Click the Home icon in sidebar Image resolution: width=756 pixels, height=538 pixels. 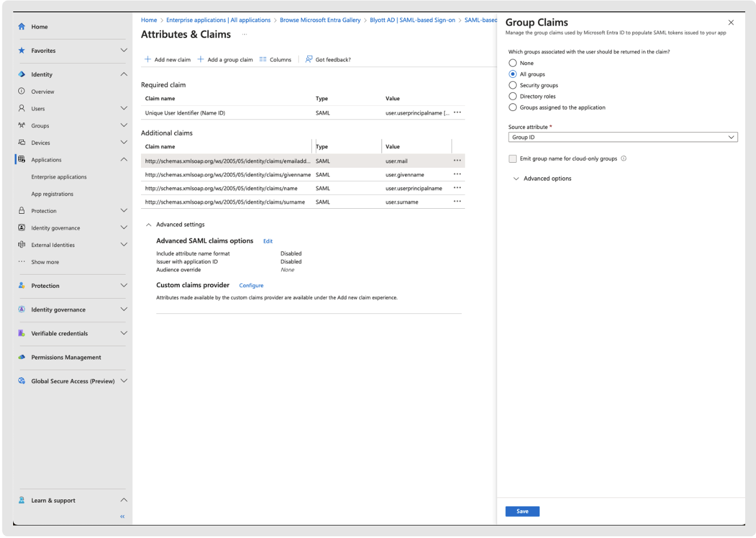[22, 27]
